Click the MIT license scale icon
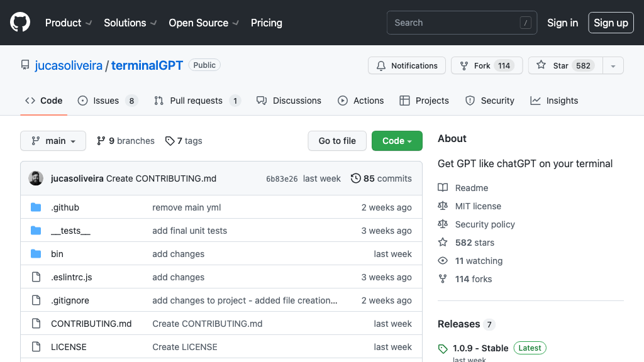The height and width of the screenshot is (362, 644). 443,206
